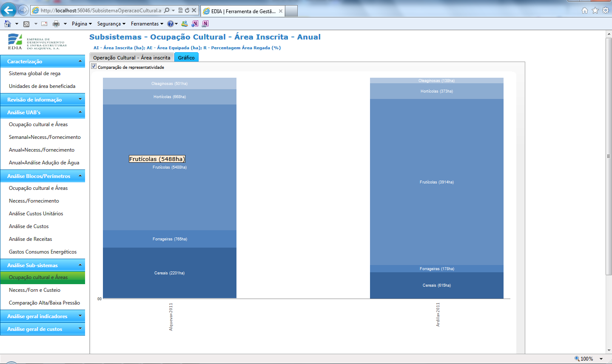The width and height of the screenshot is (612, 364).
Task: Open Gastos Consumos Energéticos
Action: coord(43,252)
